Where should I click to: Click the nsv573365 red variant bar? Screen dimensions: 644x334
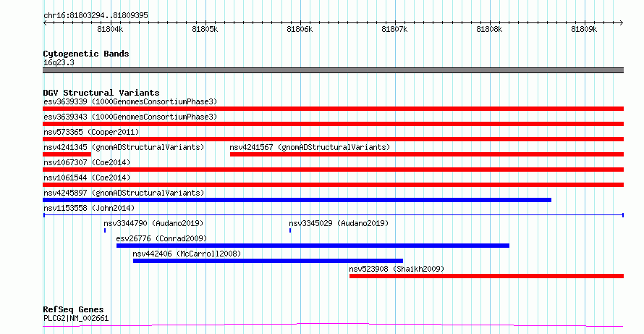[333, 139]
